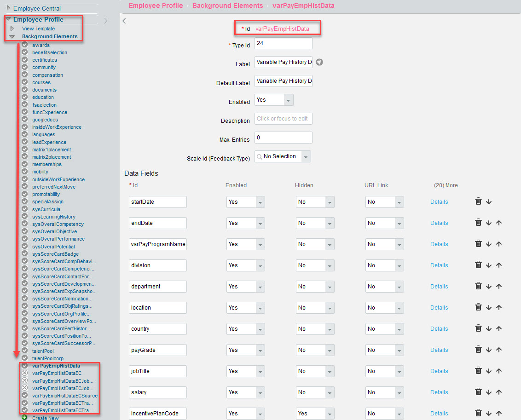
Task: Click the department Id text field
Action: click(158, 287)
